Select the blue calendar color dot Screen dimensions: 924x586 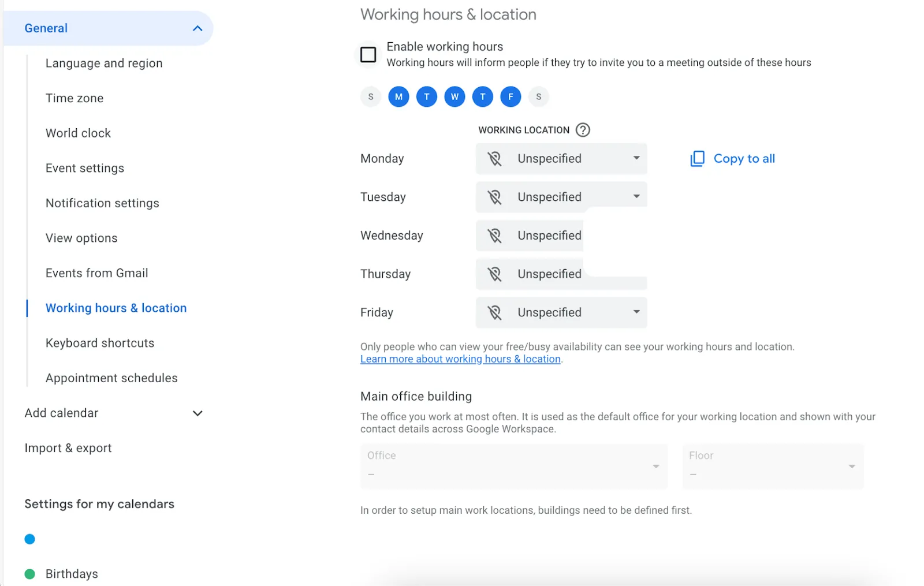[30, 539]
